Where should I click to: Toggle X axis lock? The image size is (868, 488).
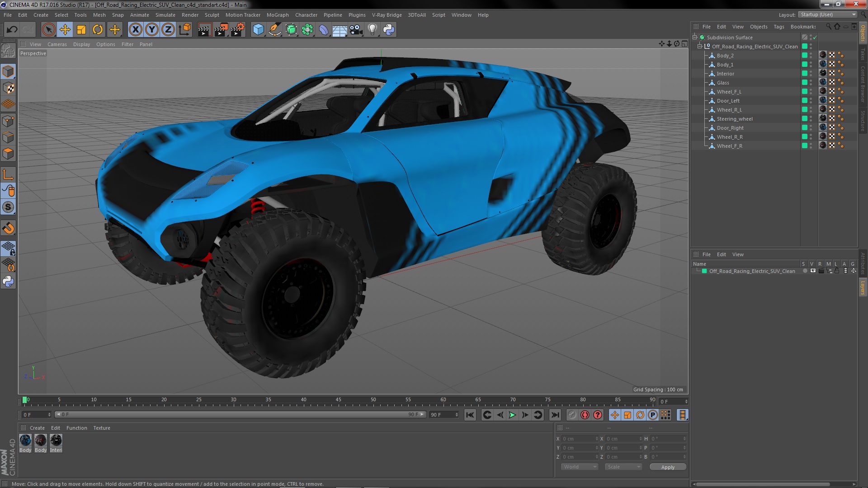pos(135,30)
